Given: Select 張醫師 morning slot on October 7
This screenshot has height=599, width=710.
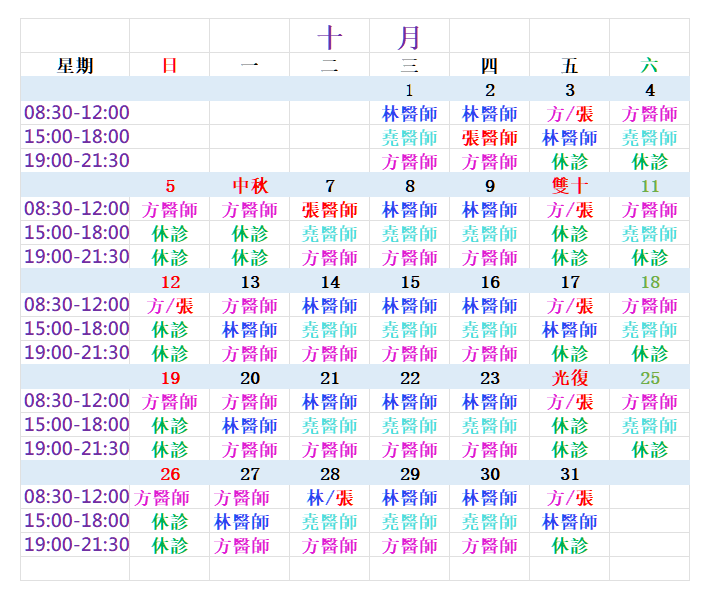Looking at the screenshot, I should [330, 210].
